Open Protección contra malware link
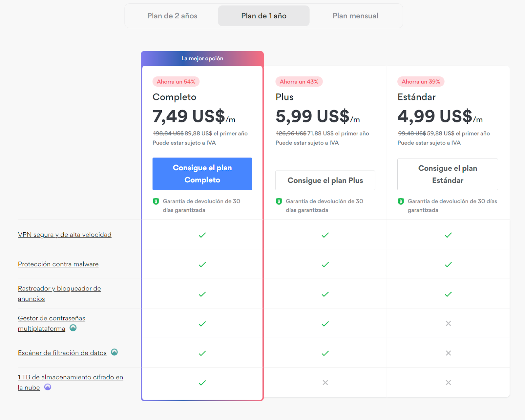 point(58,264)
